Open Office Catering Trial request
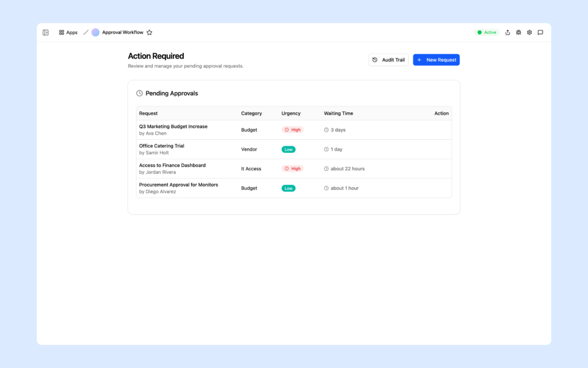The height and width of the screenshot is (368, 588). click(x=161, y=146)
